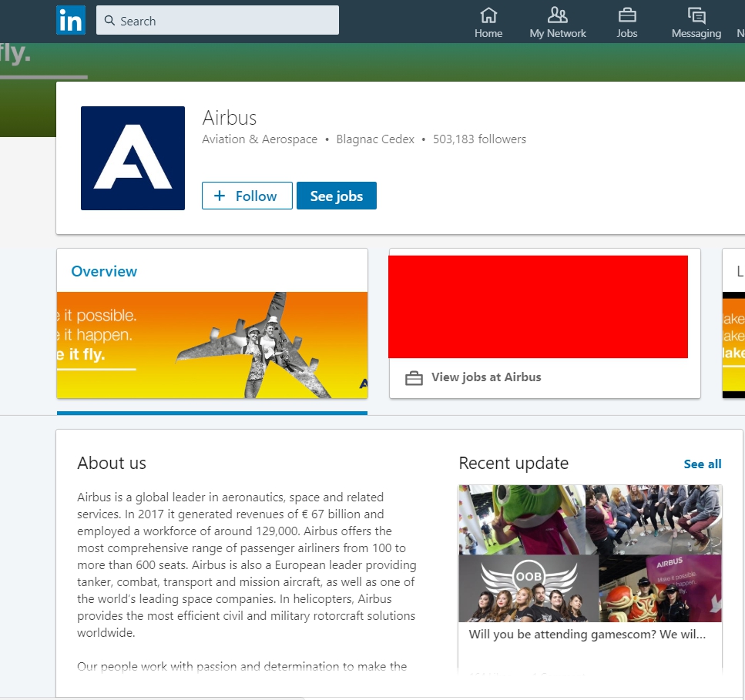
Task: Go to Home via the house icon
Action: tap(488, 15)
